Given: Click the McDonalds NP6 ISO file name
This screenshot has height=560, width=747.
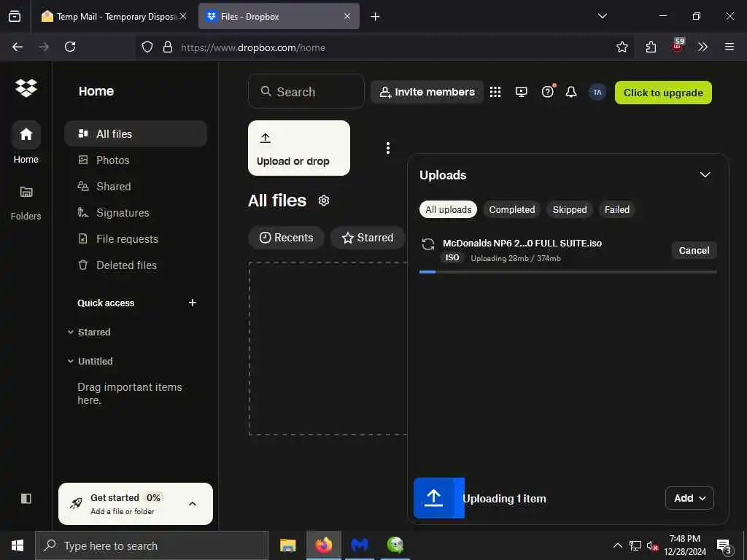Looking at the screenshot, I should tap(522, 243).
